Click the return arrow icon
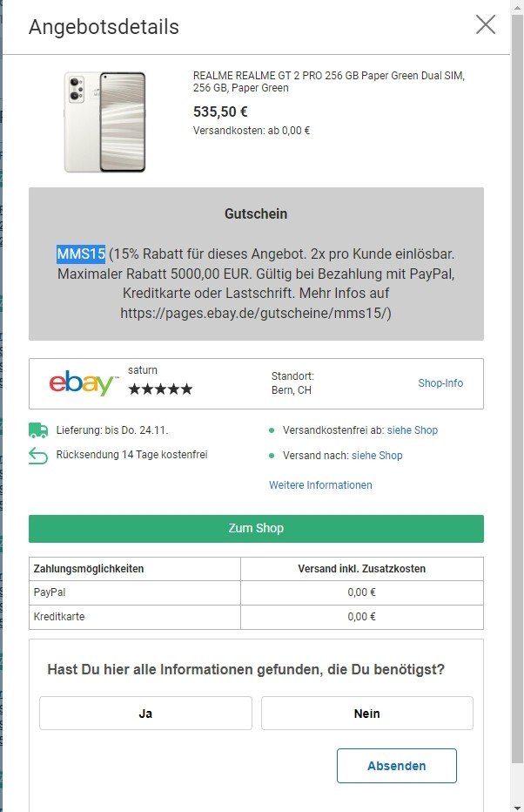Screen dimensions: 524x812 tap(37, 455)
